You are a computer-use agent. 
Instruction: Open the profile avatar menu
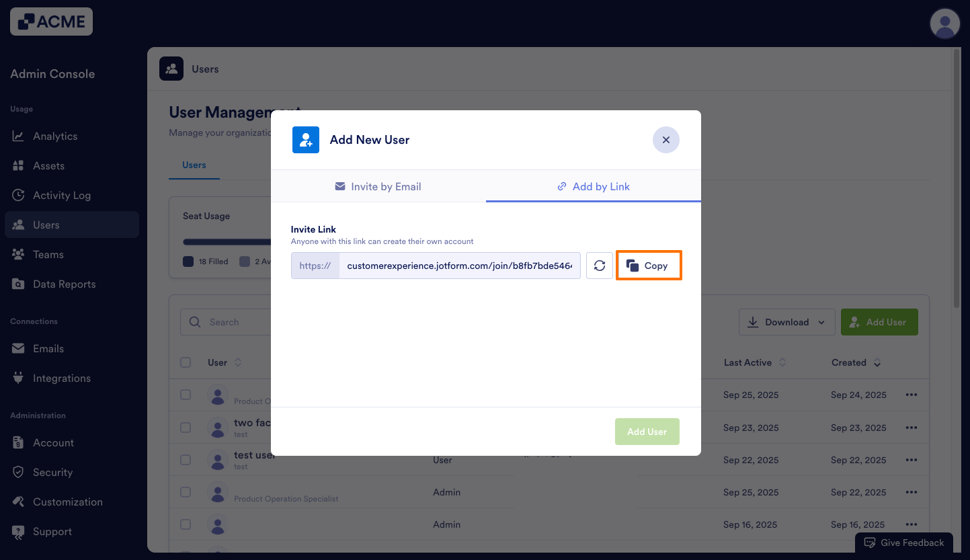point(944,24)
